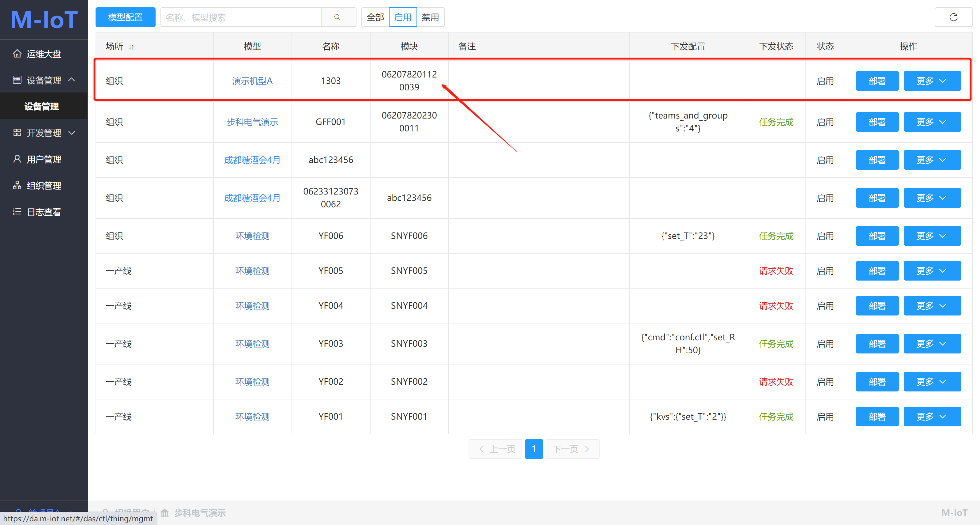Open 运维大盘 dashboard menu

pyautogui.click(x=44, y=54)
